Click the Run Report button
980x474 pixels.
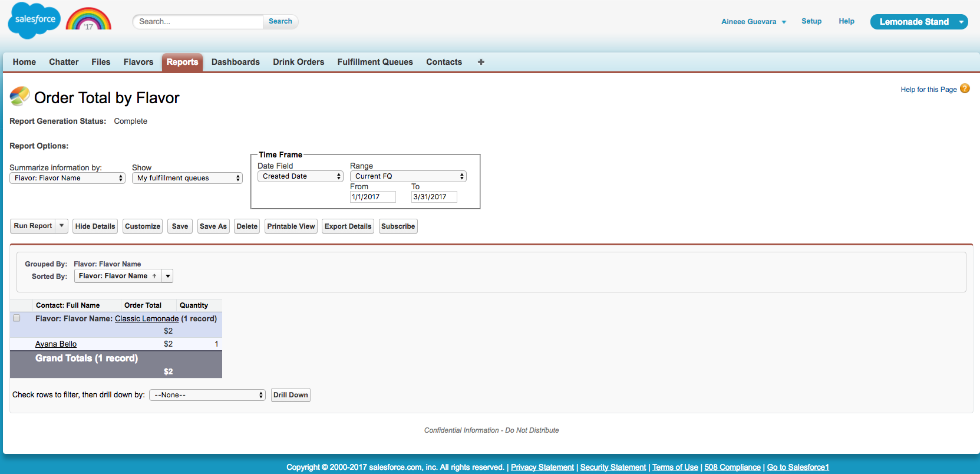tap(33, 226)
